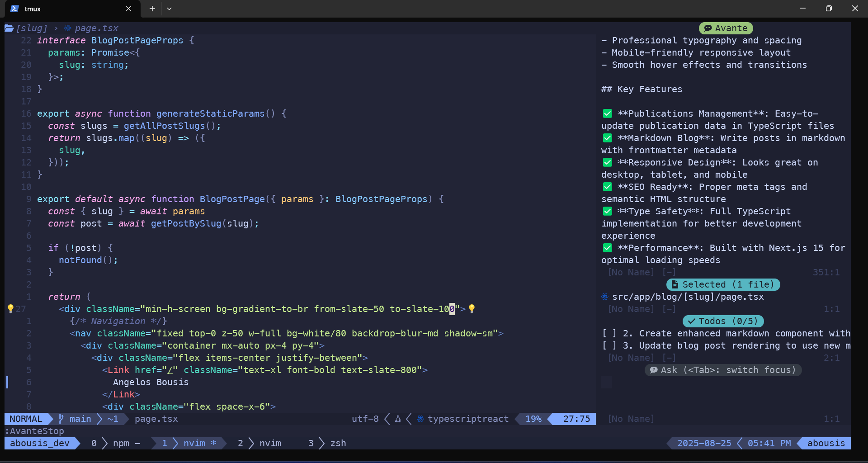Click the Publications Management green checkbox
Viewport: 868px width, 463px height.
607,113
